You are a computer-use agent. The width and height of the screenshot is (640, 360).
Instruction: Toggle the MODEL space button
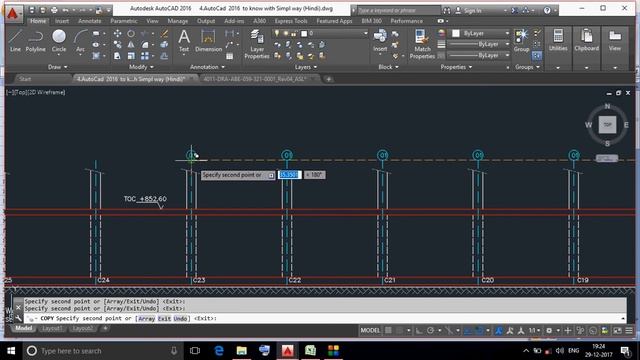pos(370,330)
